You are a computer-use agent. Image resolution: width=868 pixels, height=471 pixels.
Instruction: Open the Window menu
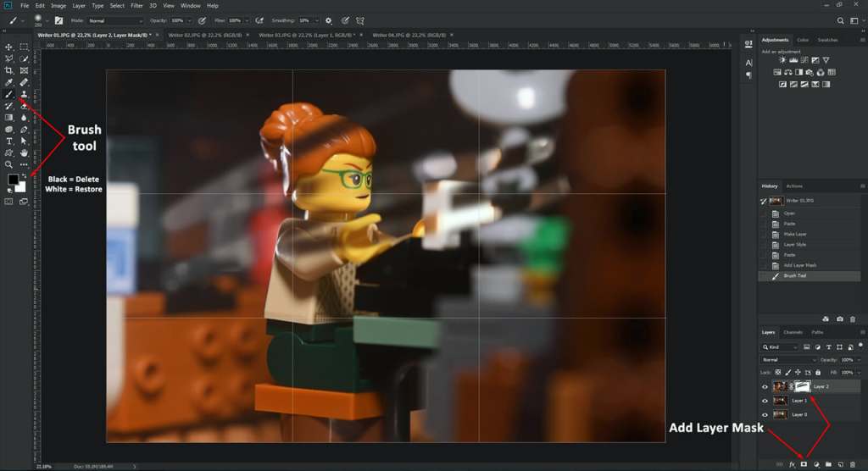click(191, 6)
